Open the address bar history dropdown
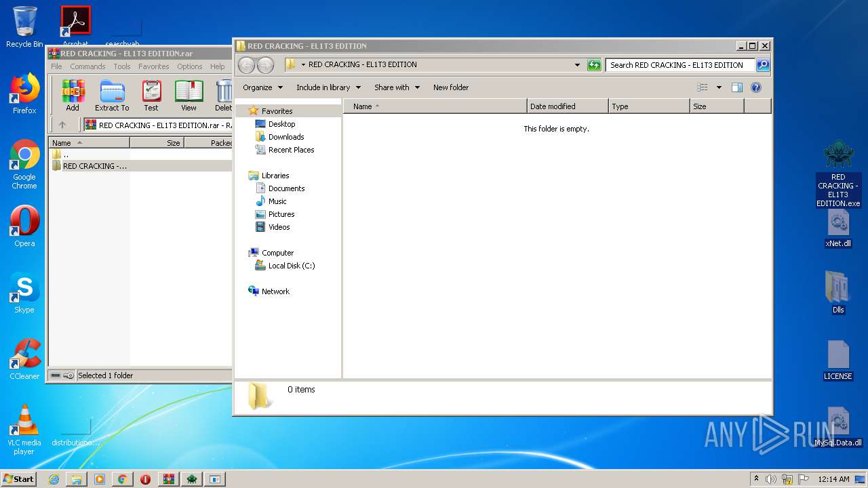 pyautogui.click(x=577, y=65)
